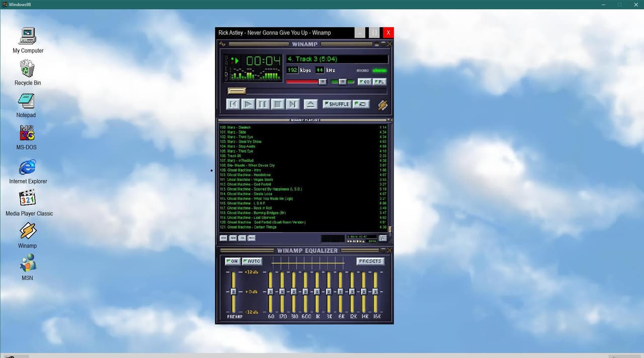Click the volume slider handle
Viewport: 644px width, 358px height.
pyautogui.click(x=323, y=82)
